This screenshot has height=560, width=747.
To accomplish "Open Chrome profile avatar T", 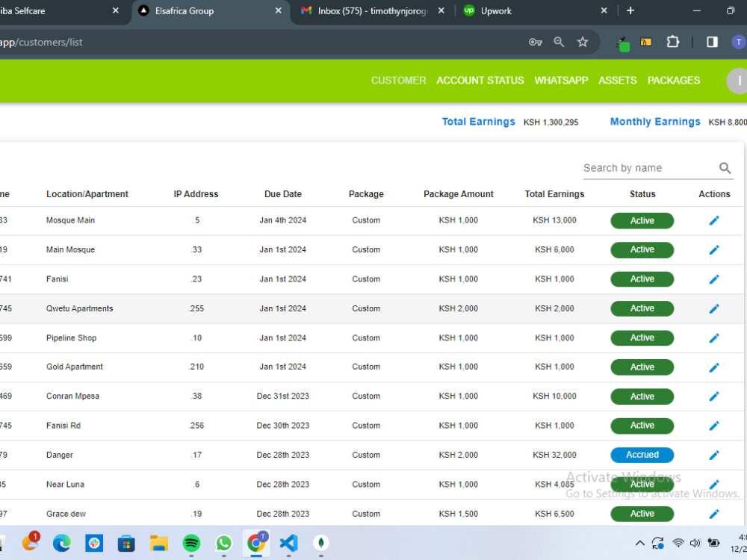I will click(x=738, y=42).
